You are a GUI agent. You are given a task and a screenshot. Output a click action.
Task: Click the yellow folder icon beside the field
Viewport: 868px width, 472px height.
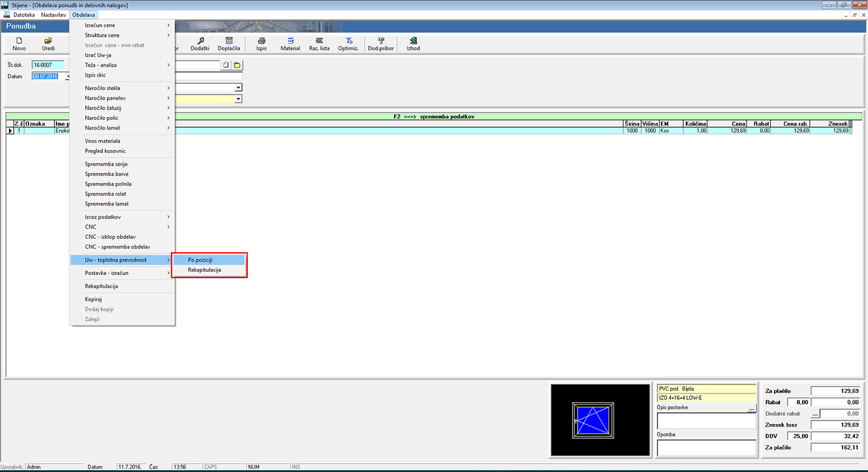pos(237,65)
